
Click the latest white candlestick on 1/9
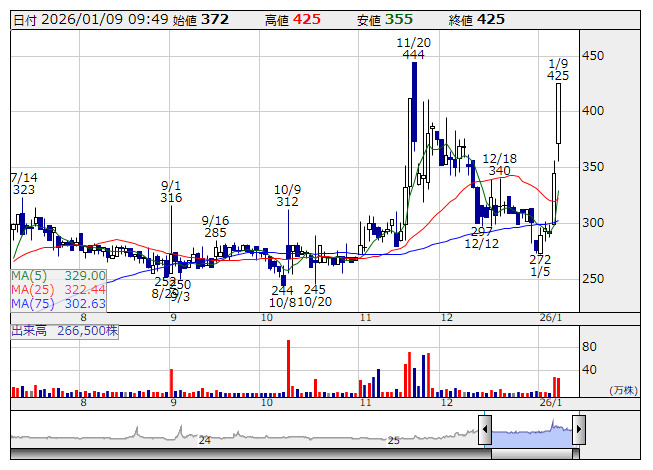[x=558, y=114]
